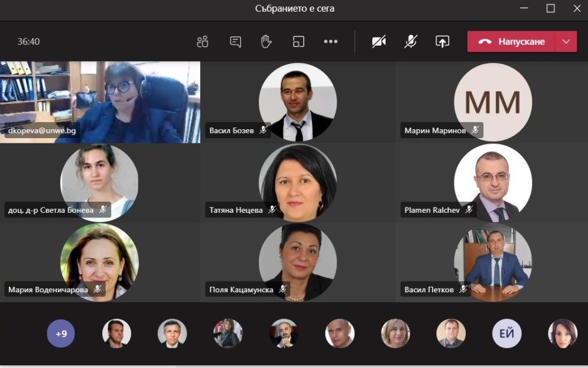Viewport: 588px width, 368px height.
Task: Click muted mic icon beside Светла Бонева
Action: tap(103, 210)
